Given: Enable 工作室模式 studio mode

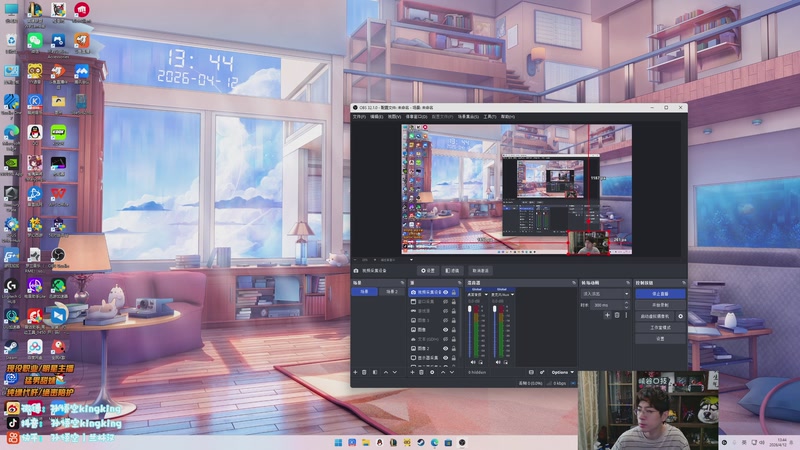Looking at the screenshot, I should [660, 328].
